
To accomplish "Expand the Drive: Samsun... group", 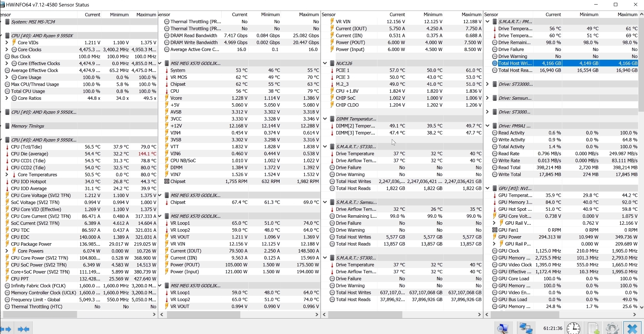I will (x=488, y=98).
